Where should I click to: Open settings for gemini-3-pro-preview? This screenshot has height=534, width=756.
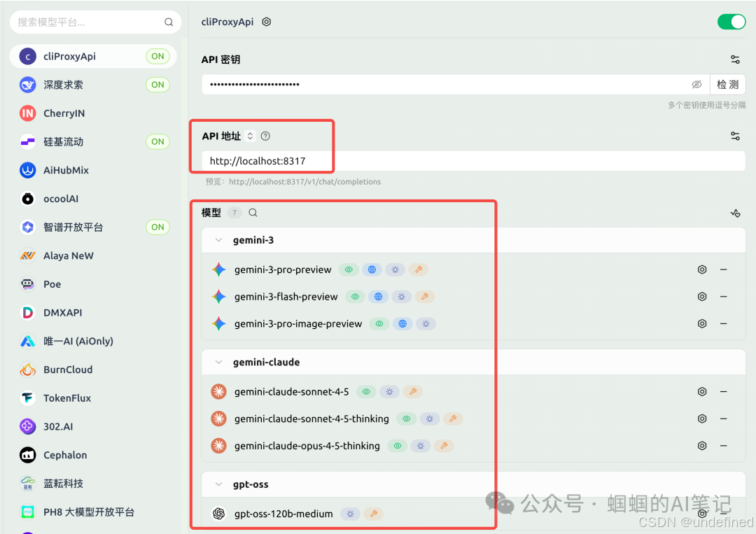[702, 269]
